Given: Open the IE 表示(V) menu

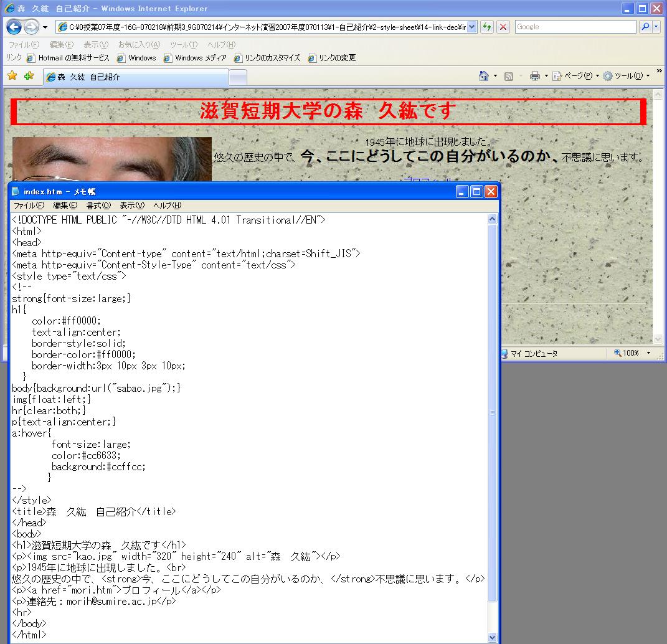Looking at the screenshot, I should [x=96, y=45].
